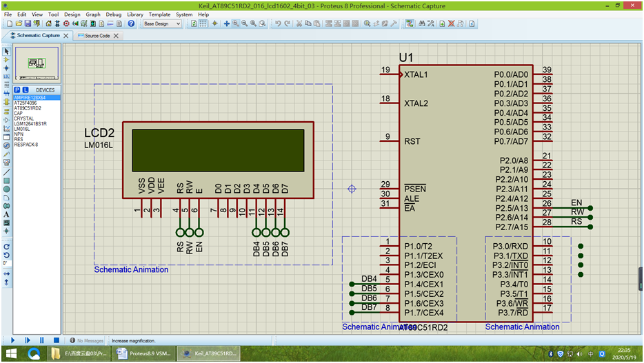Select the Wire Label Mode tool
The width and height of the screenshot is (644, 363).
(7, 76)
